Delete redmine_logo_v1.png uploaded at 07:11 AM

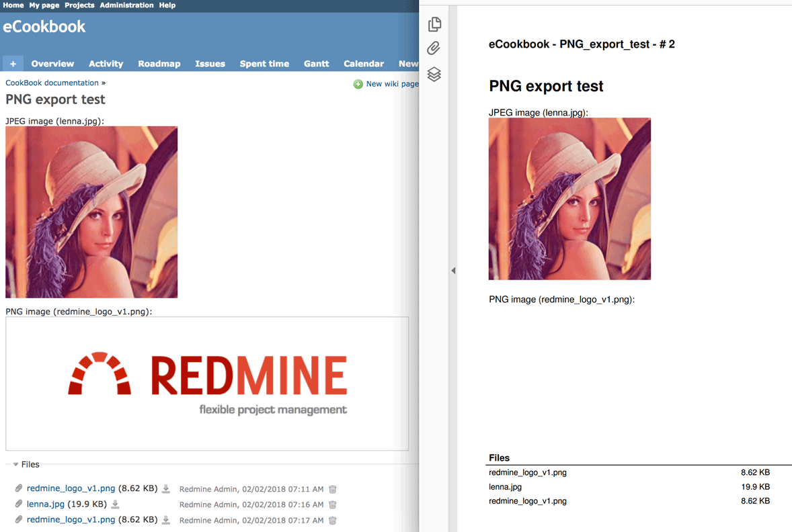tap(332, 489)
